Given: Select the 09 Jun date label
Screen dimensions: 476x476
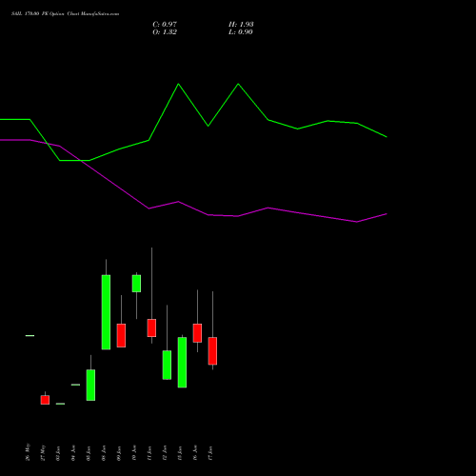Looking at the screenshot, I should click(x=119, y=453).
